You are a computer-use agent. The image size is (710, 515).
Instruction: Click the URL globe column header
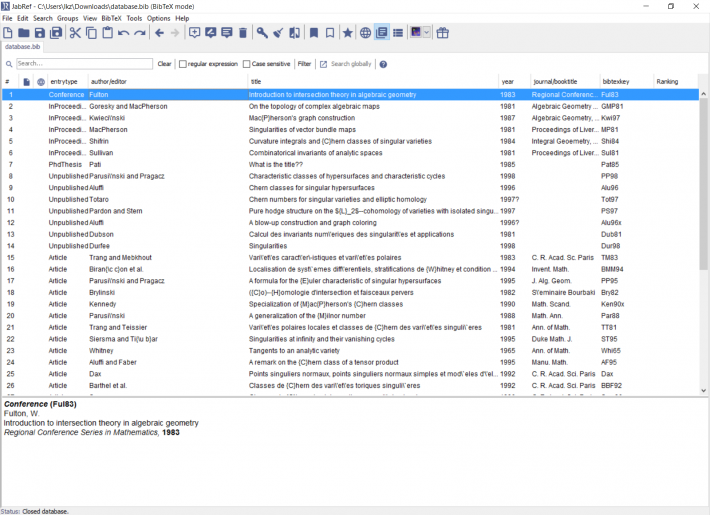point(41,82)
